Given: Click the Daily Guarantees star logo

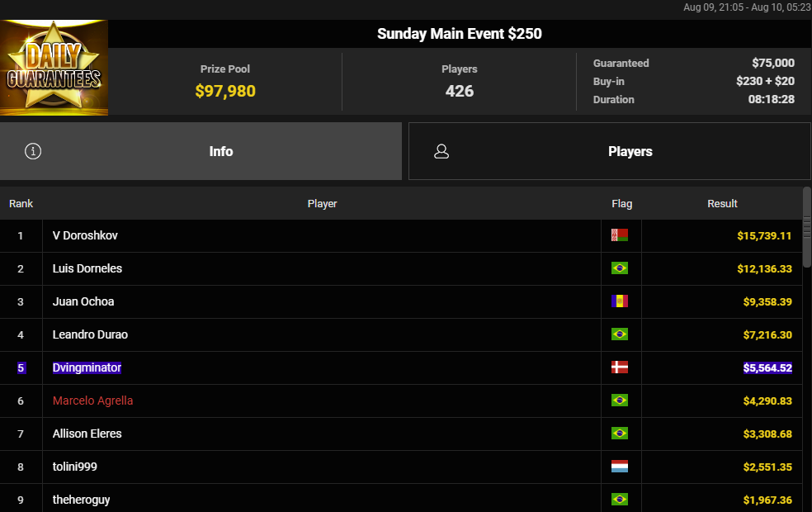Looking at the screenshot, I should pyautogui.click(x=54, y=68).
